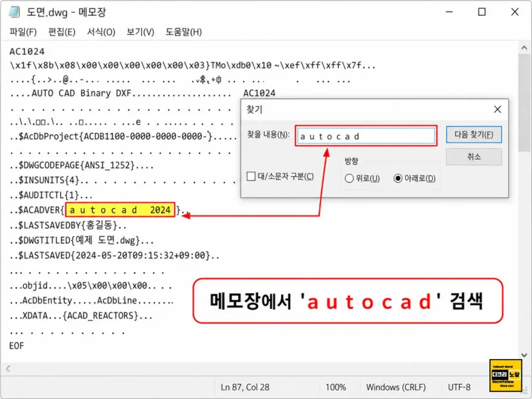
Task: Click the vertical scrollbar up arrow
Action: pyautogui.click(x=525, y=48)
